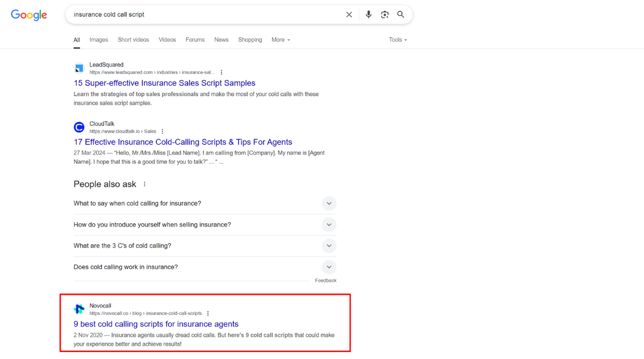Click the leadsquared.com URL breadcrumb

point(152,72)
